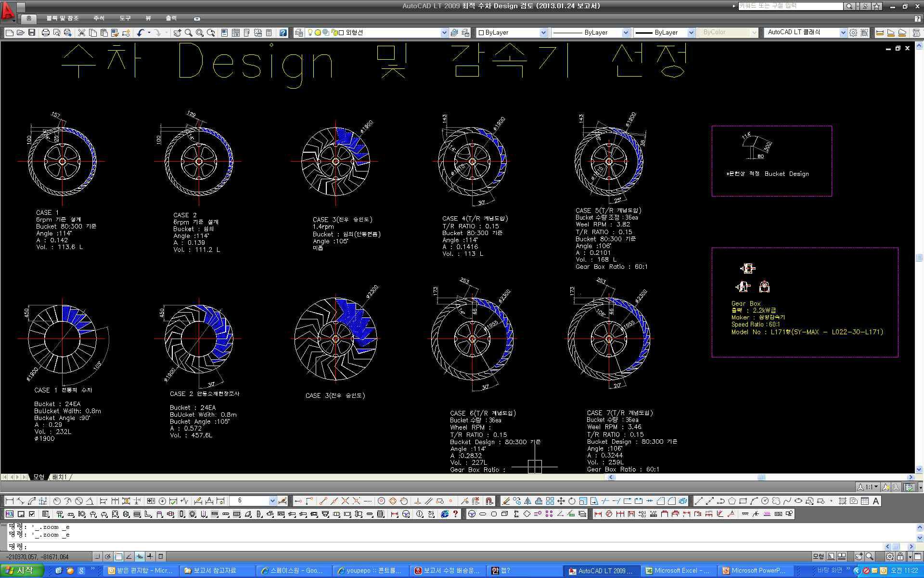Click the Internet Explorer icon in the bottom toolbar
The image size is (924, 578).
(445, 514)
